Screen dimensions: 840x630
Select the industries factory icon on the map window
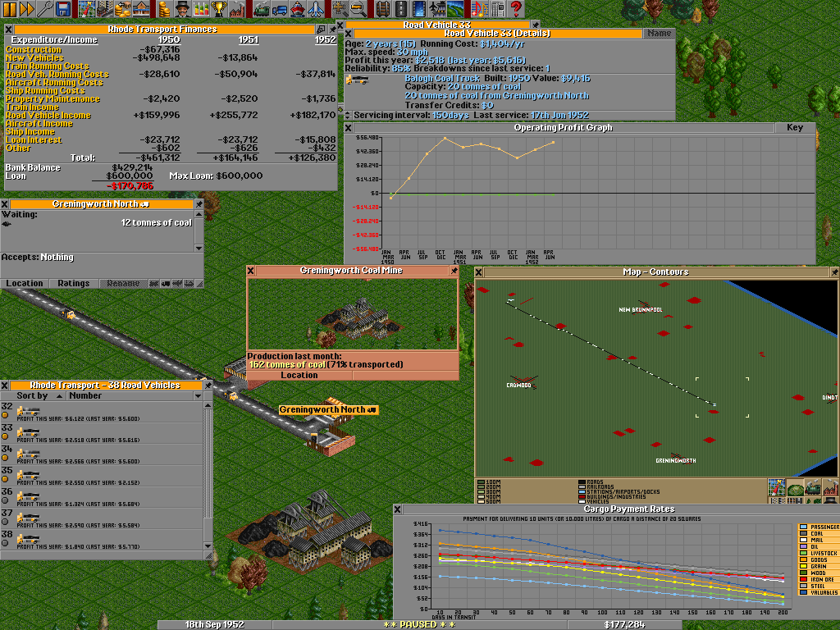pyautogui.click(x=831, y=489)
